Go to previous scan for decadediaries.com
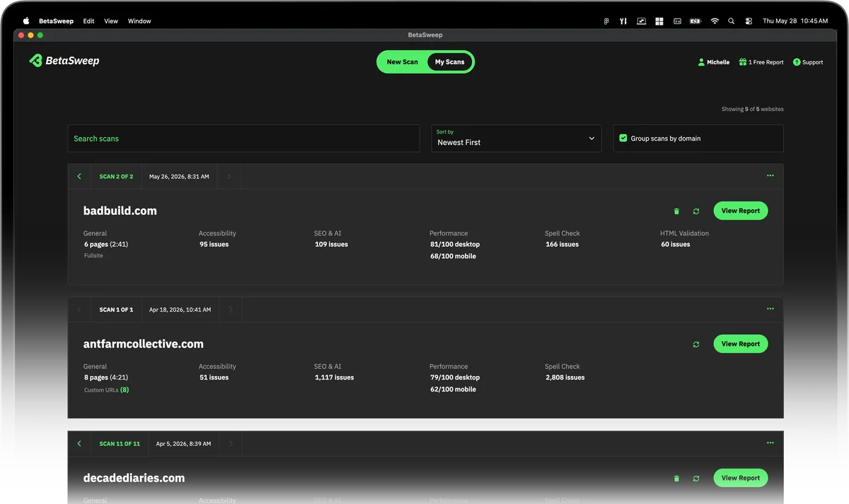The image size is (849, 504). click(x=79, y=444)
